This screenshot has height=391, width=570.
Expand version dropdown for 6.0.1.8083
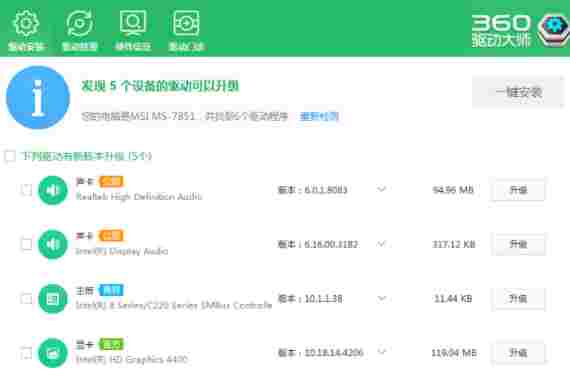coord(381,189)
